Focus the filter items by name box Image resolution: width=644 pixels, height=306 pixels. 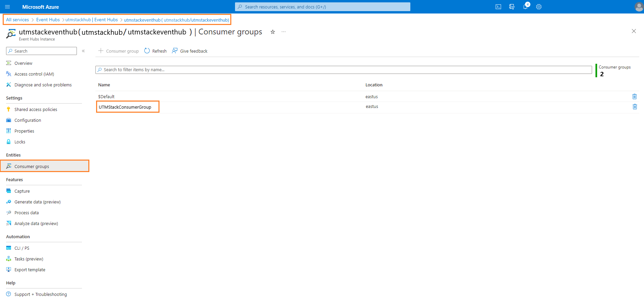pyautogui.click(x=344, y=69)
